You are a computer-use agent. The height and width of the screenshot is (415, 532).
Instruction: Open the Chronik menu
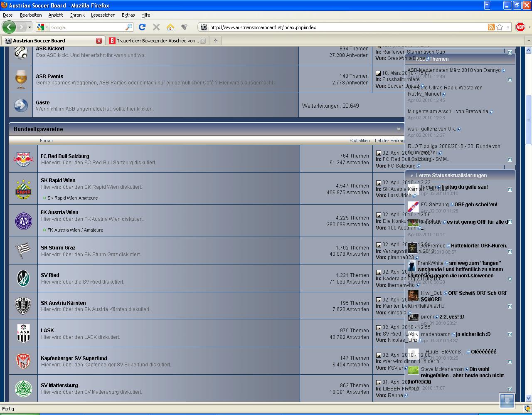pos(77,15)
